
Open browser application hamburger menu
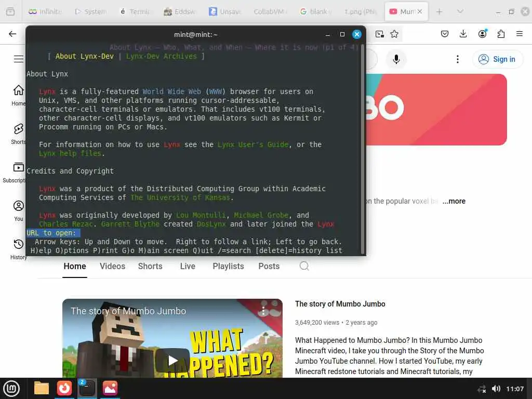click(x=520, y=34)
